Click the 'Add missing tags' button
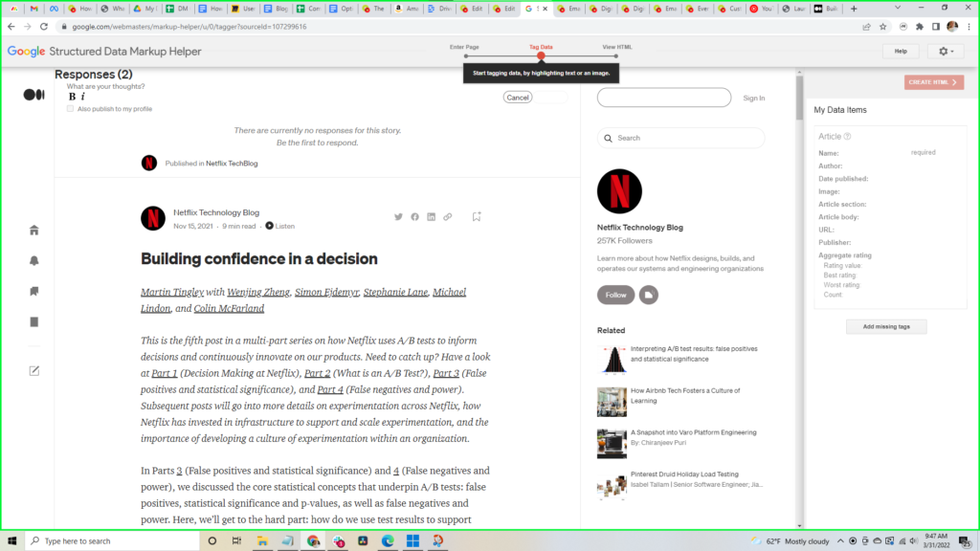The width and height of the screenshot is (980, 551). click(x=885, y=327)
